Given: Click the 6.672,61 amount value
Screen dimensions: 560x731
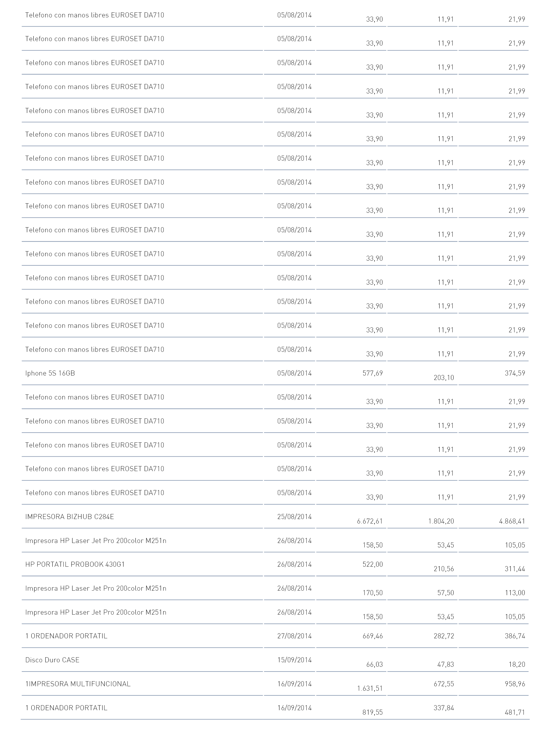Looking at the screenshot, I should (x=370, y=521).
